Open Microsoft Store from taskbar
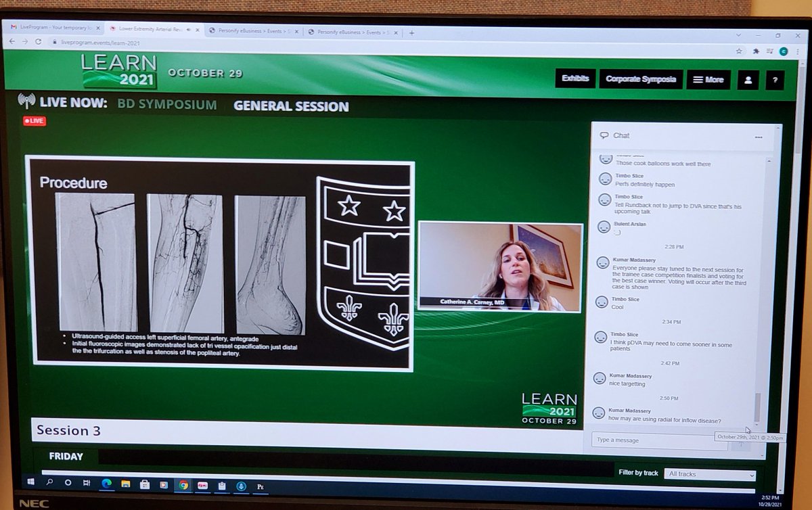 pos(144,485)
